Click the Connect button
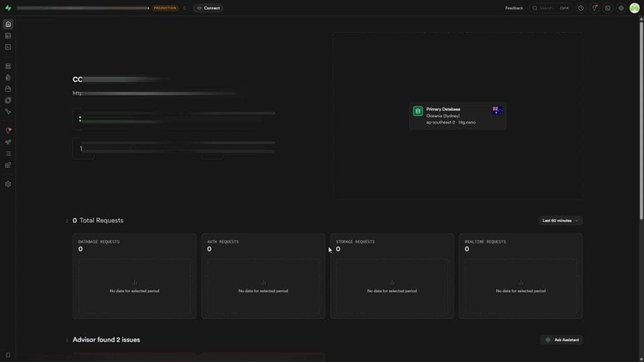This screenshot has height=362, width=644. pyautogui.click(x=208, y=8)
